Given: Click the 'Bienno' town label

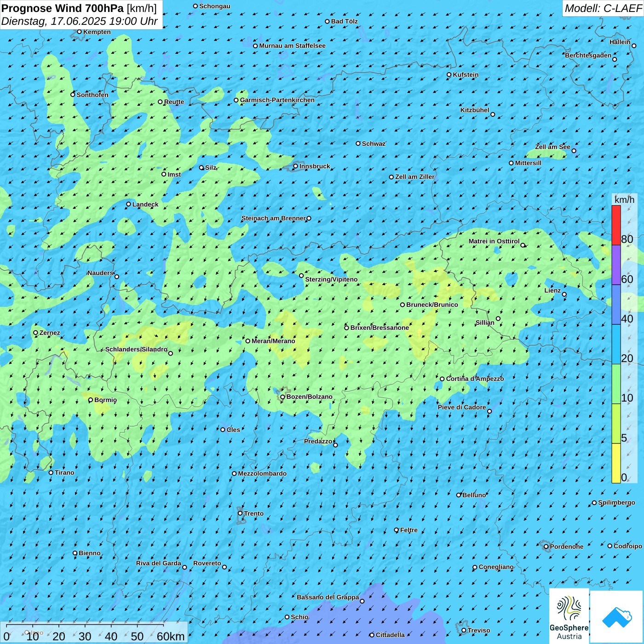Looking at the screenshot, I should [90, 553].
